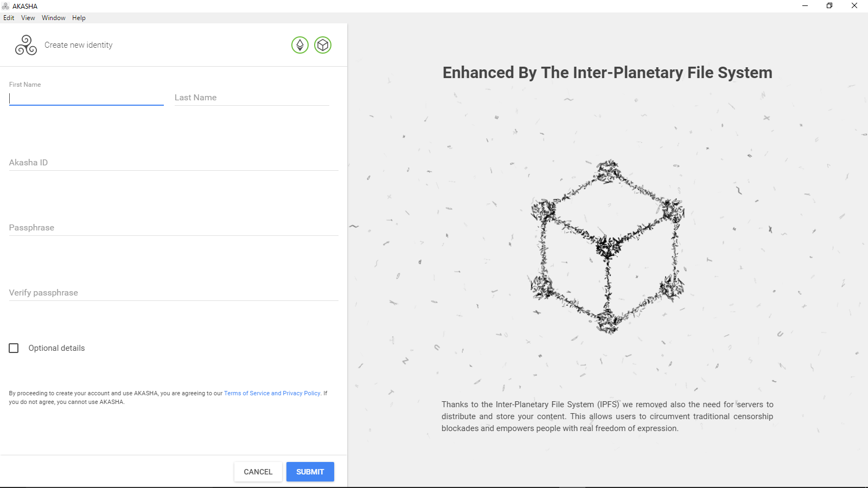Open the Help menu

tap(79, 18)
